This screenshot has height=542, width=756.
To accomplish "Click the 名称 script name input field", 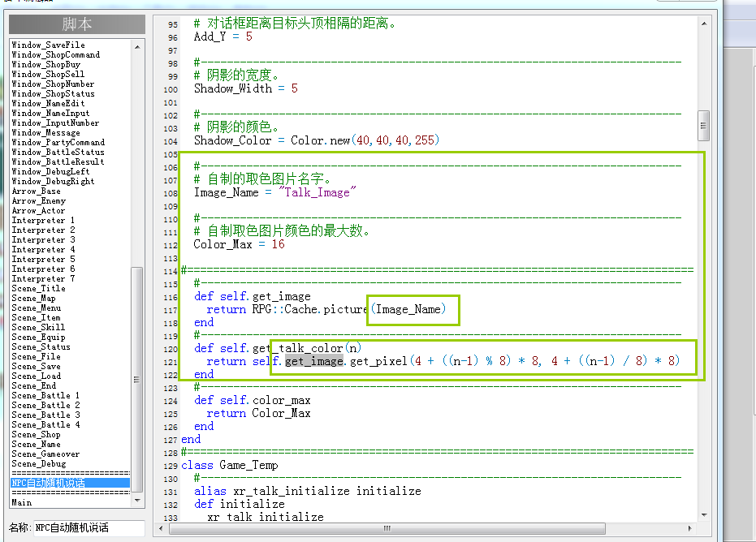I will (89, 527).
